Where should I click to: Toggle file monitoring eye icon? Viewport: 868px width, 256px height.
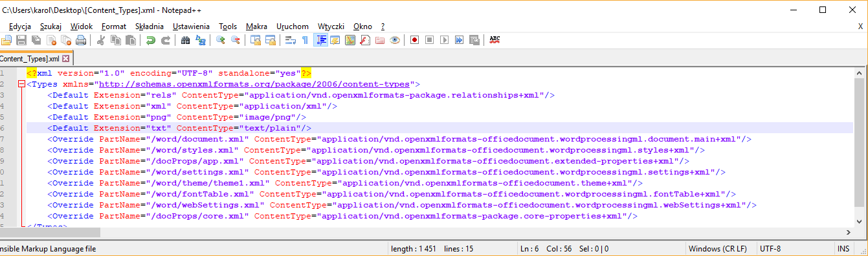click(x=395, y=40)
